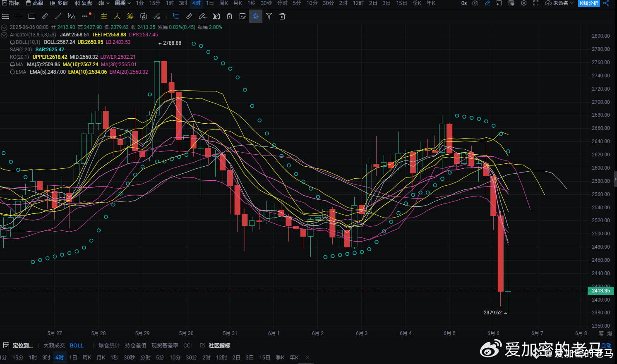The image size is (617, 364).
Task: Open more drawing tools (three dots)
Action: click(x=85, y=16)
